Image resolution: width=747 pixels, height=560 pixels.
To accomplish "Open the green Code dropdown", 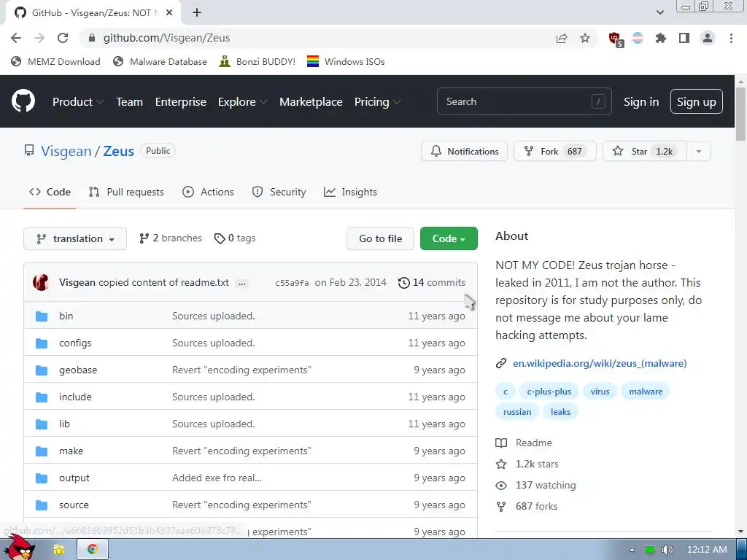I will pyautogui.click(x=449, y=238).
